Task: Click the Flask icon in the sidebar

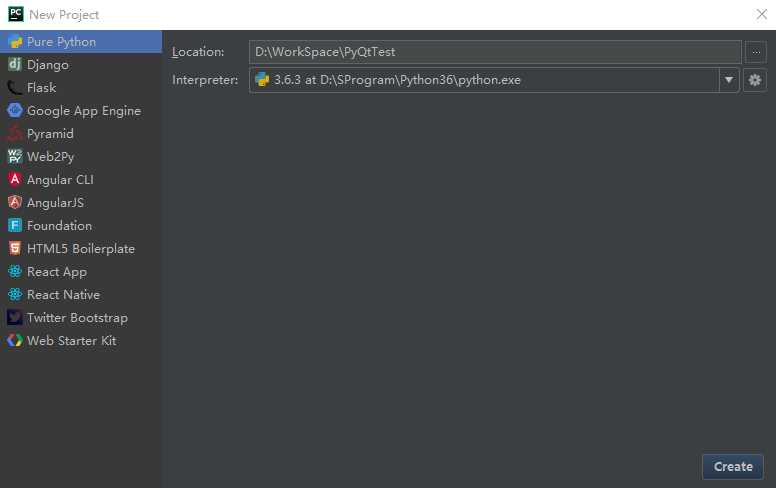Action: [15, 88]
